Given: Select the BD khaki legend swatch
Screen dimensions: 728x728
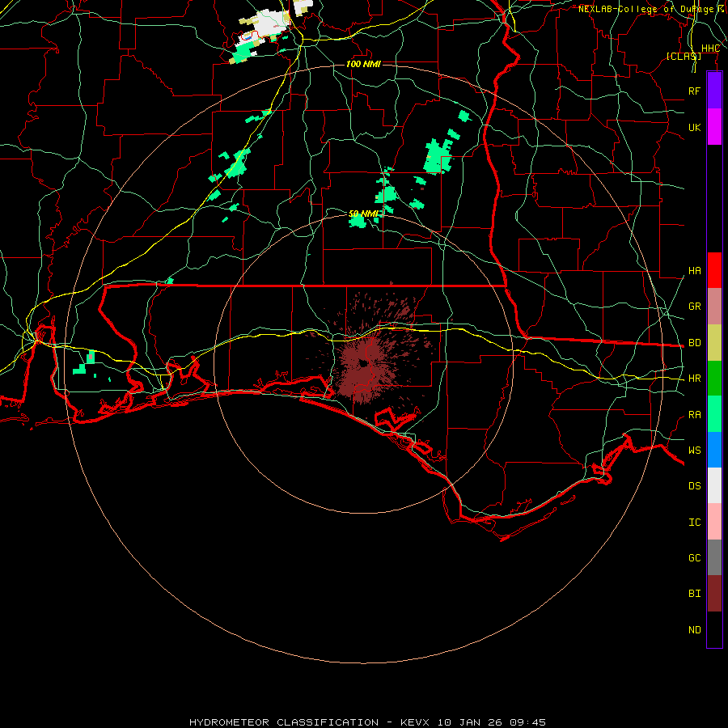Looking at the screenshot, I should click(714, 343).
